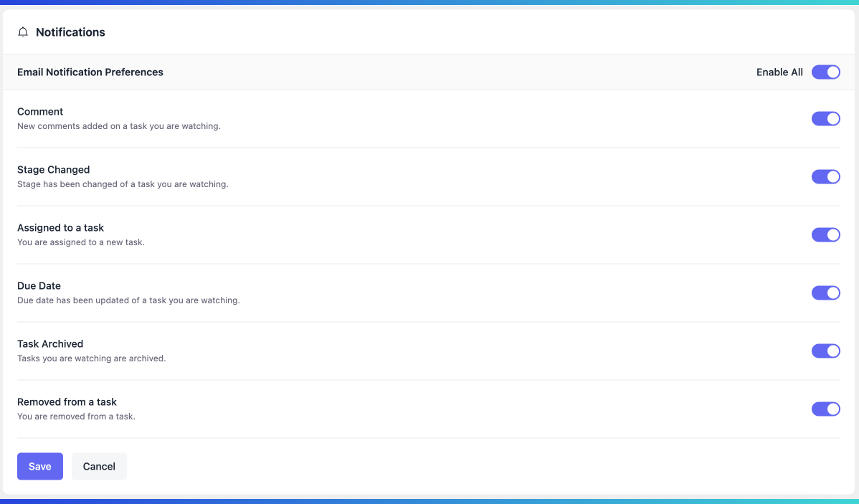The height and width of the screenshot is (504, 859).
Task: Click the Assigned to a task label
Action: coord(60,227)
